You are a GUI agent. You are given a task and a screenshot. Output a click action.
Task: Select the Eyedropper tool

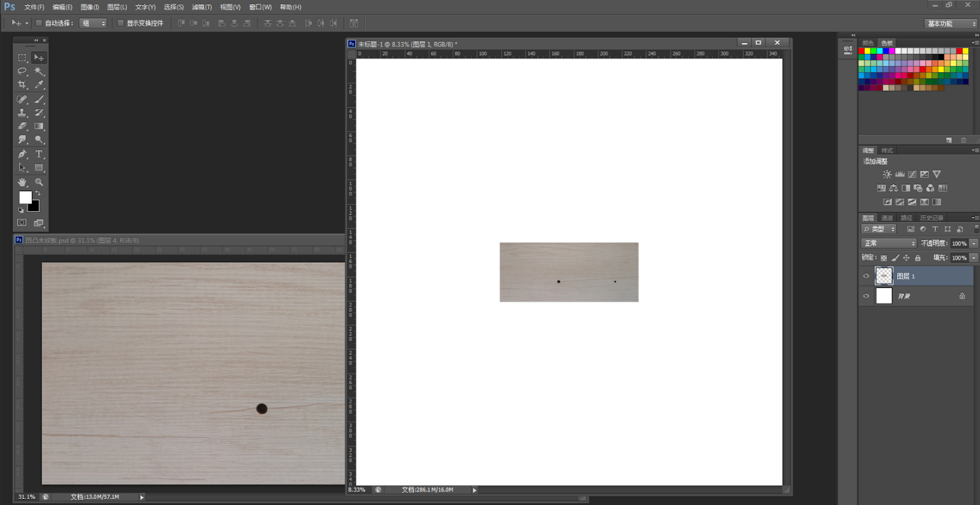click(39, 85)
